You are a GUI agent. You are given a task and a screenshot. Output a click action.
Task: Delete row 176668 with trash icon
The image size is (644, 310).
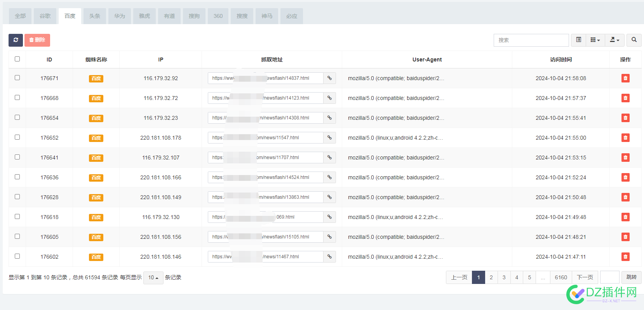point(625,98)
